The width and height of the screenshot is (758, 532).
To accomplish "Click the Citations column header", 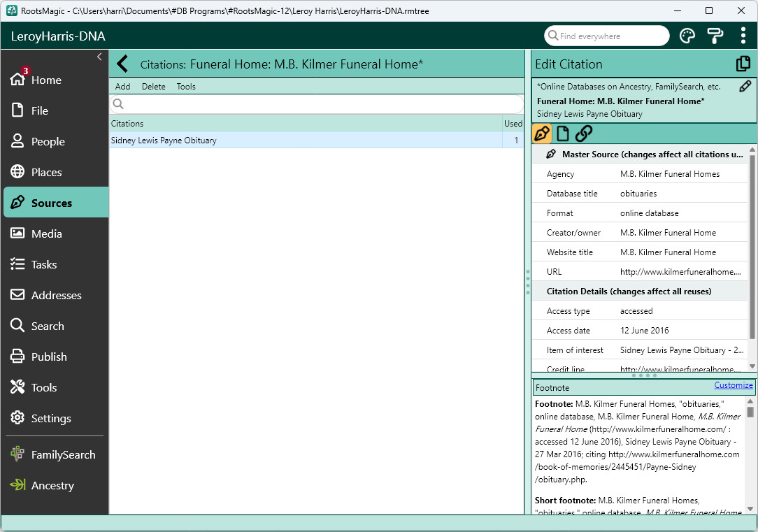I will pos(306,123).
